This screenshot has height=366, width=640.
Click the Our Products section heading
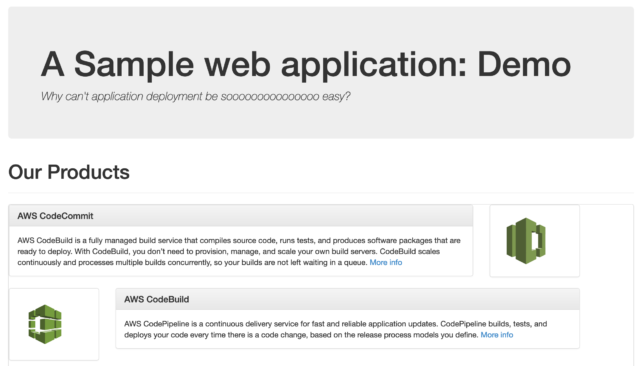pyautogui.click(x=69, y=172)
